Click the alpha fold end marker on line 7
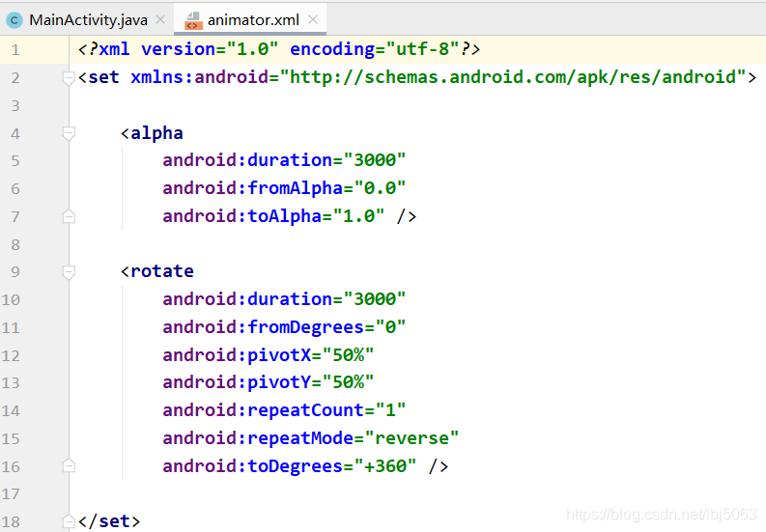Image resolution: width=766 pixels, height=532 pixels. click(x=69, y=216)
